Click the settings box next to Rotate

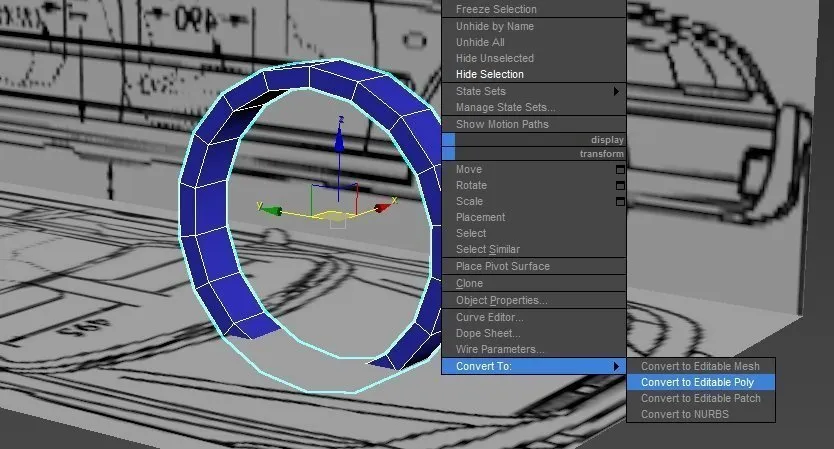[619, 186]
